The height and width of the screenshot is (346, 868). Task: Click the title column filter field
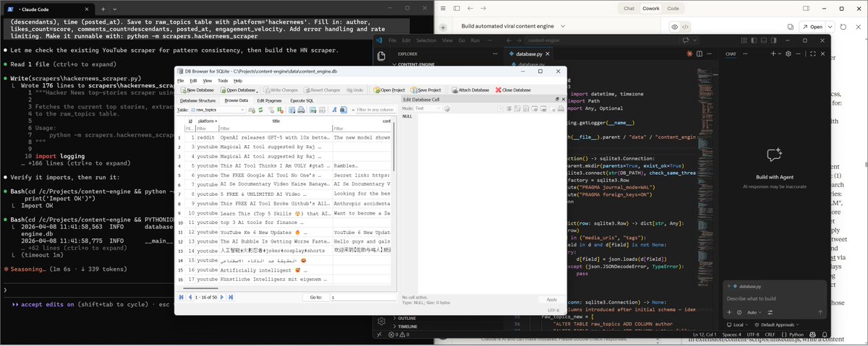pyautogui.click(x=276, y=129)
